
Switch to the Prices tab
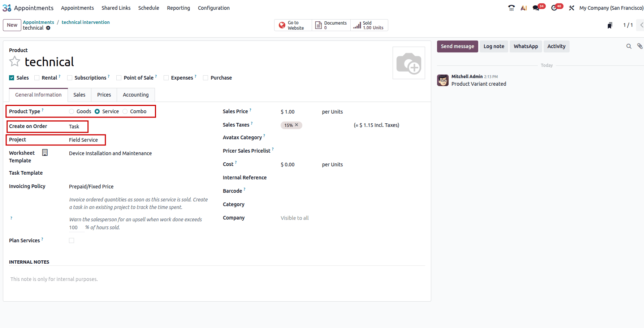click(104, 95)
